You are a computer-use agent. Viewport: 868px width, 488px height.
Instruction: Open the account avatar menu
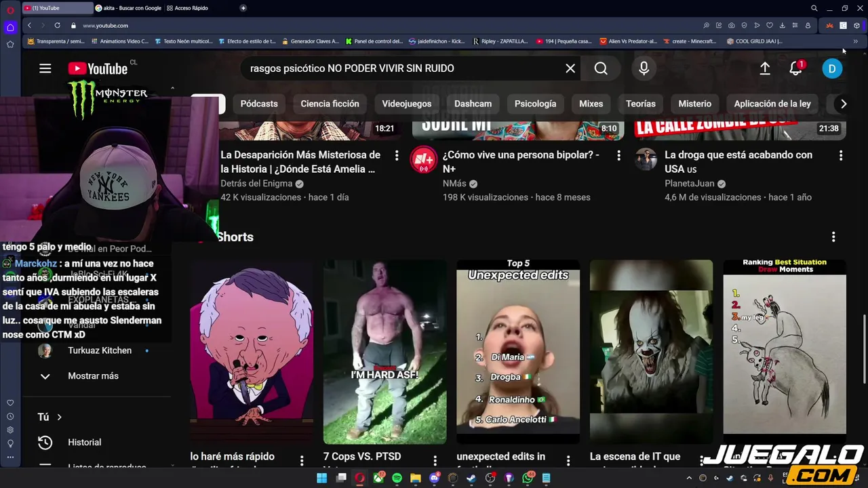(832, 68)
